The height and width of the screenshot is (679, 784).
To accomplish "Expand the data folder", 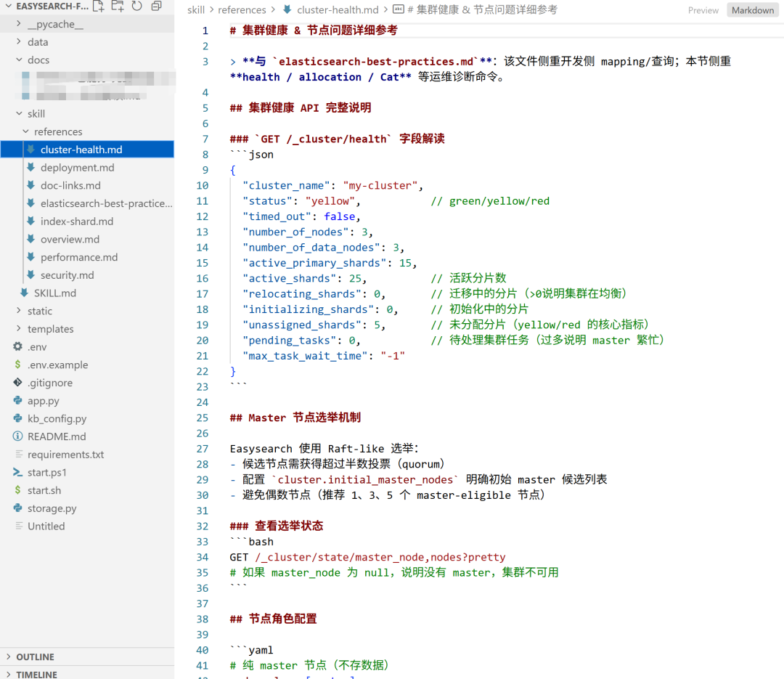I will click(x=19, y=41).
